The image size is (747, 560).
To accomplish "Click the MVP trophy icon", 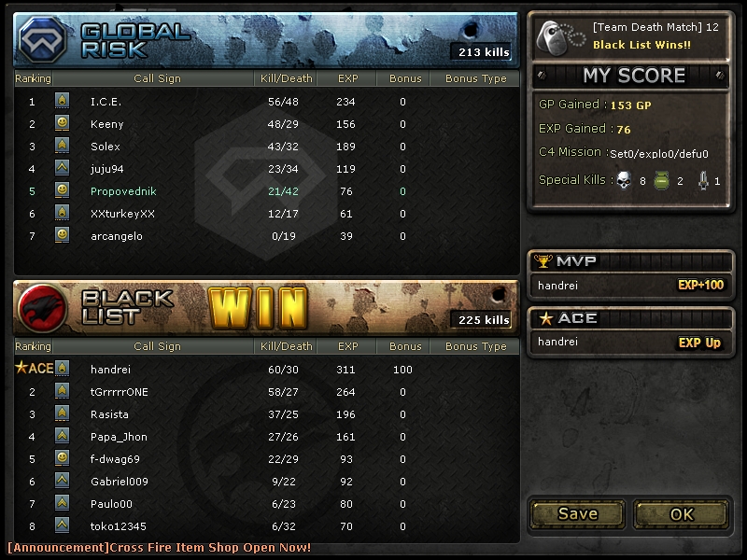I will pyautogui.click(x=543, y=260).
